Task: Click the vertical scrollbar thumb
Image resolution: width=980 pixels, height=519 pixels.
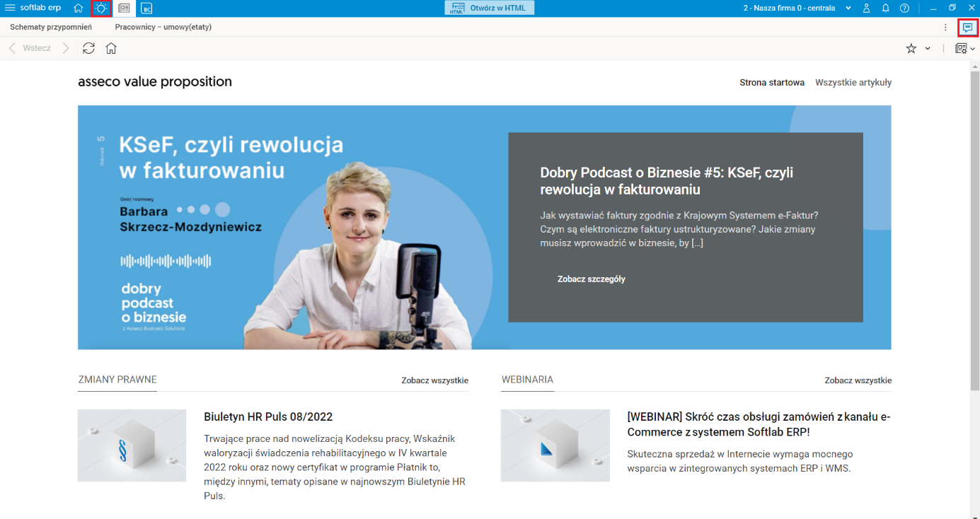Action: tap(974, 230)
